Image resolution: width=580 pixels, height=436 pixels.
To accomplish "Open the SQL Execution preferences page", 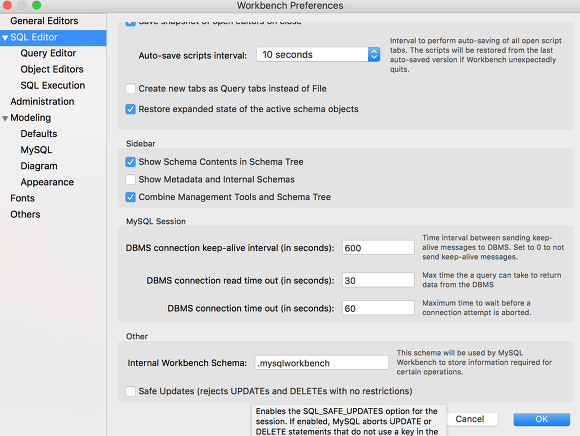I will coord(53,85).
